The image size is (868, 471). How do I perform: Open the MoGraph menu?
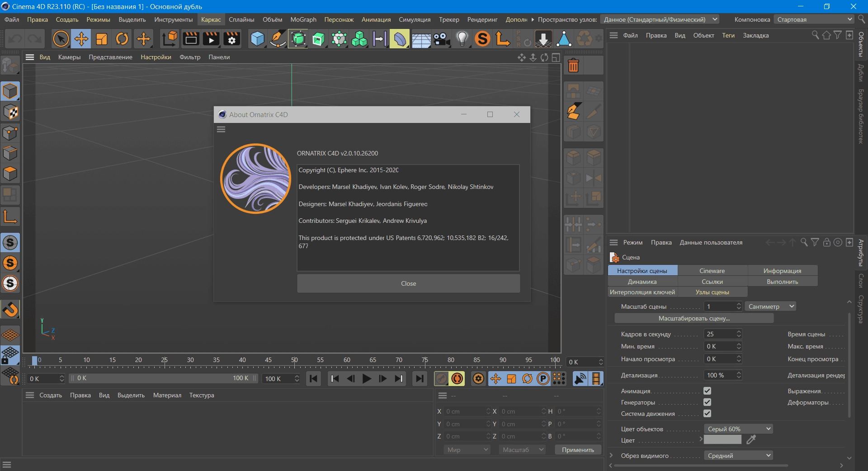point(303,19)
